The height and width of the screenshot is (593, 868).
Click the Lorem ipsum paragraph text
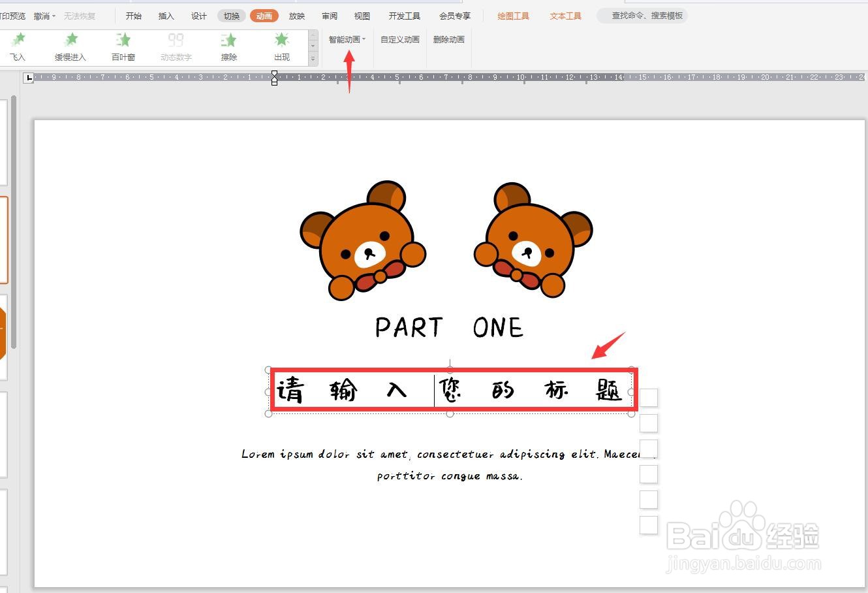[448, 454]
